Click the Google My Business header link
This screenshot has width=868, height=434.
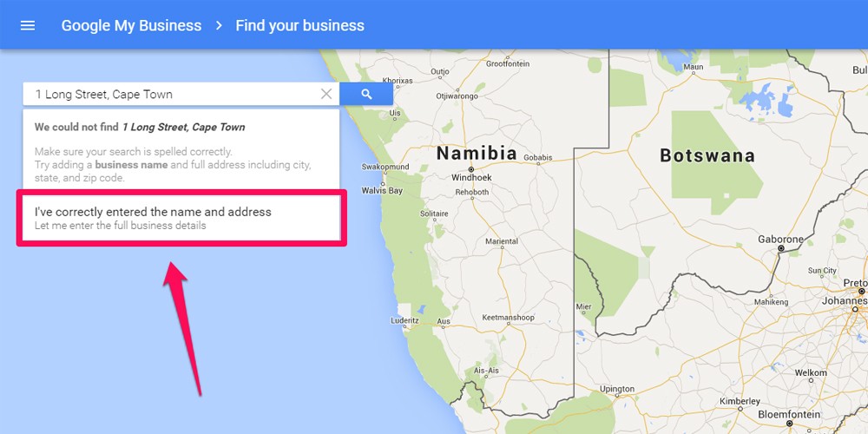pos(131,25)
